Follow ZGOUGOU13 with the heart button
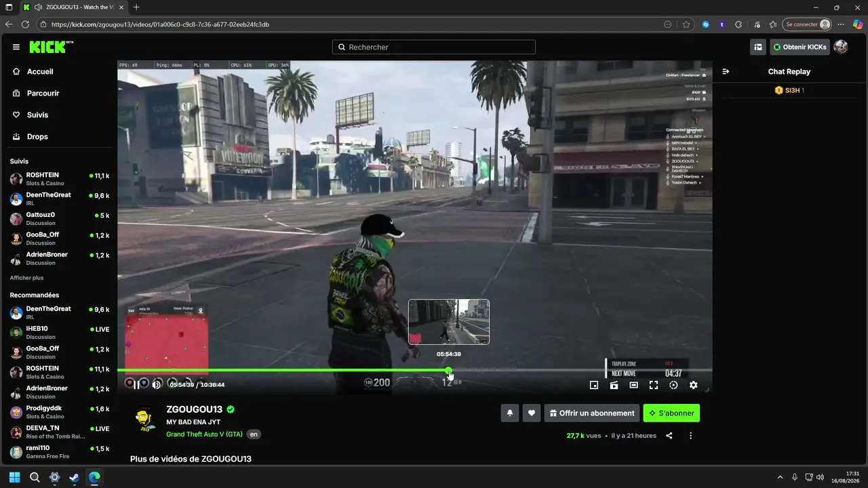Viewport: 868px width, 488px height. (x=532, y=413)
